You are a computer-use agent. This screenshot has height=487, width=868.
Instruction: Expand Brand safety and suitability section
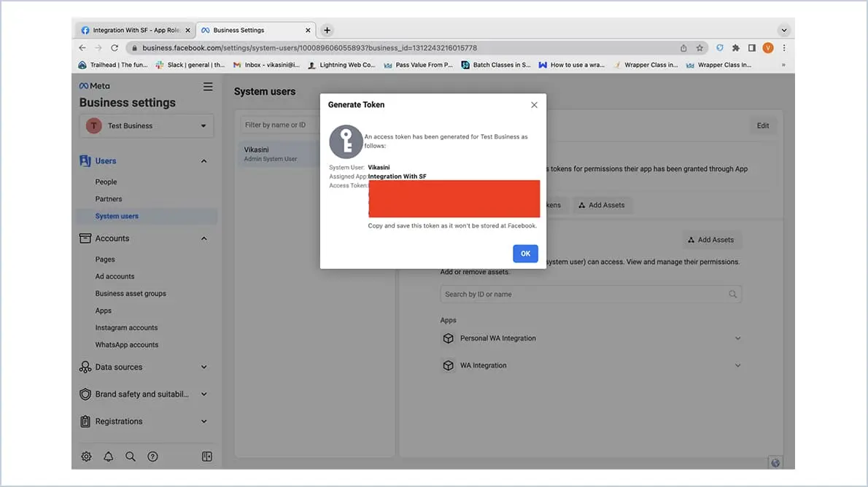(x=204, y=394)
